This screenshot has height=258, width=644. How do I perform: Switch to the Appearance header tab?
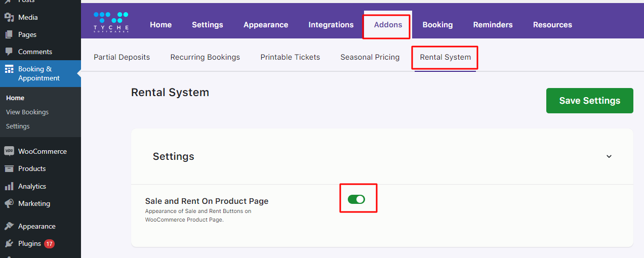[266, 25]
